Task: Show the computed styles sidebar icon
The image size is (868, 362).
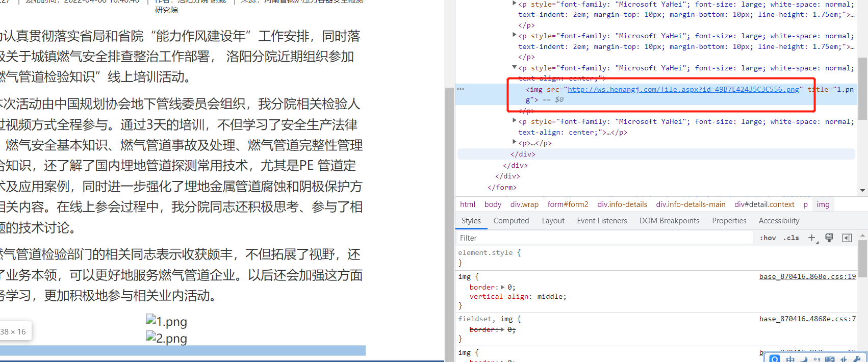Action: point(847,238)
